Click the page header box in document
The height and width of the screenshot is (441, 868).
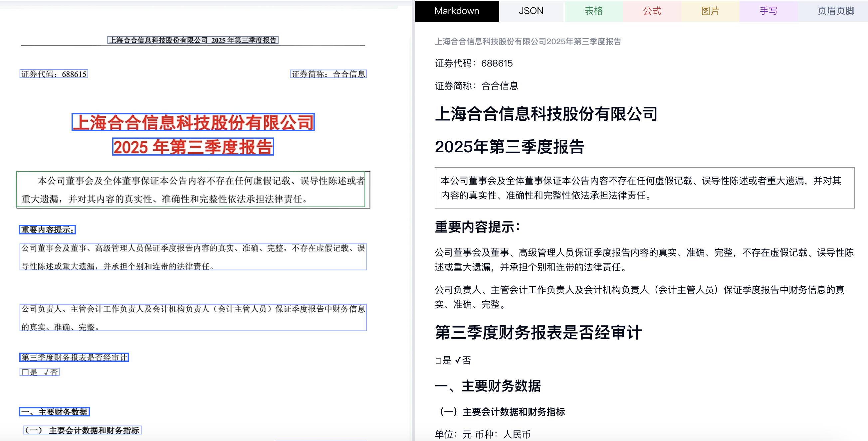coord(193,40)
